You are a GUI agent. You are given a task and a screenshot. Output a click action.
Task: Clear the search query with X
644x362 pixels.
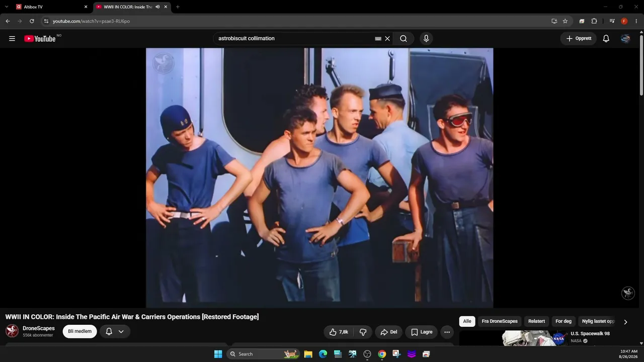coord(387,39)
